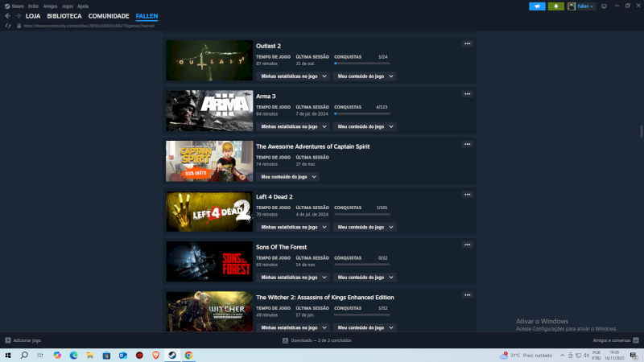Click the plus icon beside Adicionar jogo
The width and height of the screenshot is (644, 362).
coord(8,340)
